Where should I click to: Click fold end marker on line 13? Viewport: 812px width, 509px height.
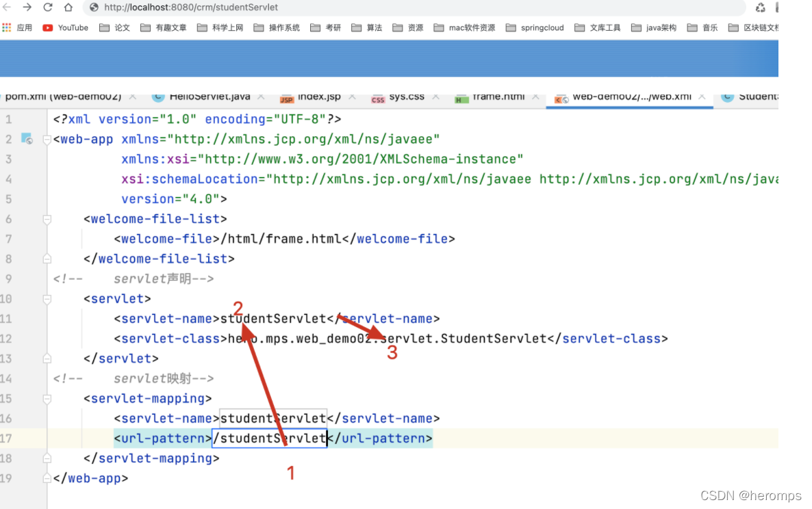click(47, 358)
